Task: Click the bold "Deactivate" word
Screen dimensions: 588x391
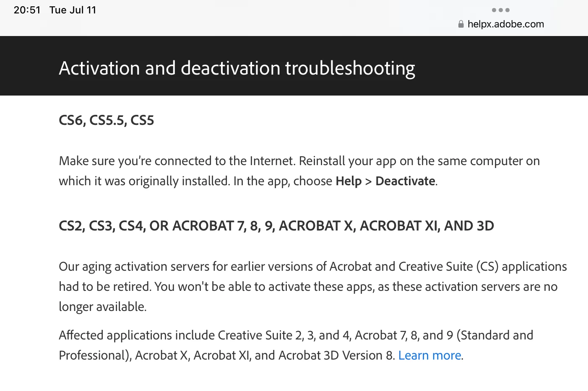Action: click(405, 181)
